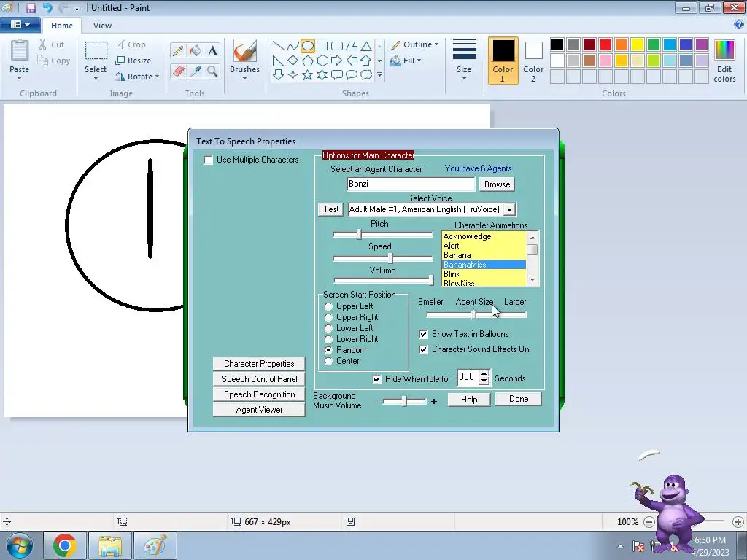Image resolution: width=747 pixels, height=560 pixels.
Task: Choose the Triangle shape
Action: [x=366, y=46]
